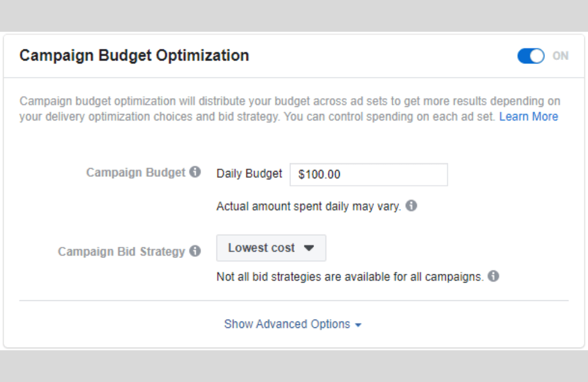Click the info icon following the bid strategies note
Viewport: 588px width, 382px height.
494,276
